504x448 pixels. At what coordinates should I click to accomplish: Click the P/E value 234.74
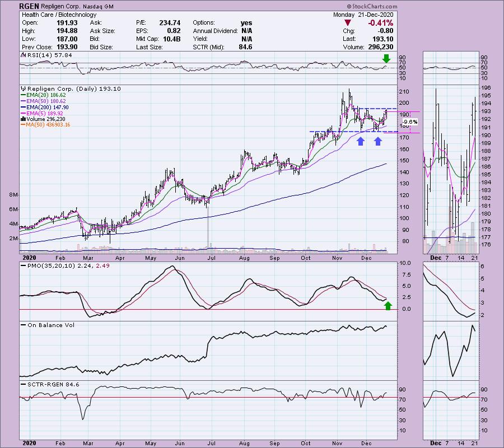point(170,23)
